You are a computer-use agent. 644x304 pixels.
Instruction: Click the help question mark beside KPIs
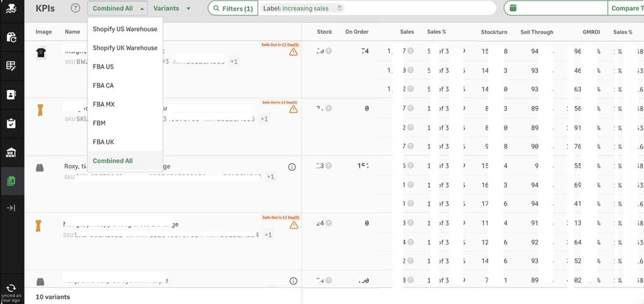(75, 8)
